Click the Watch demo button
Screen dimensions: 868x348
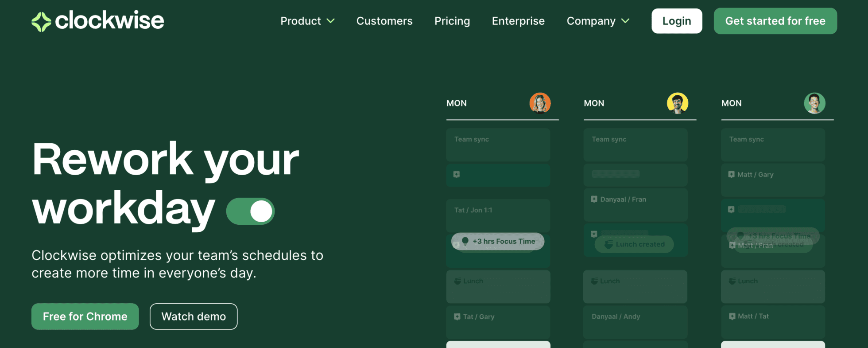pos(194,317)
